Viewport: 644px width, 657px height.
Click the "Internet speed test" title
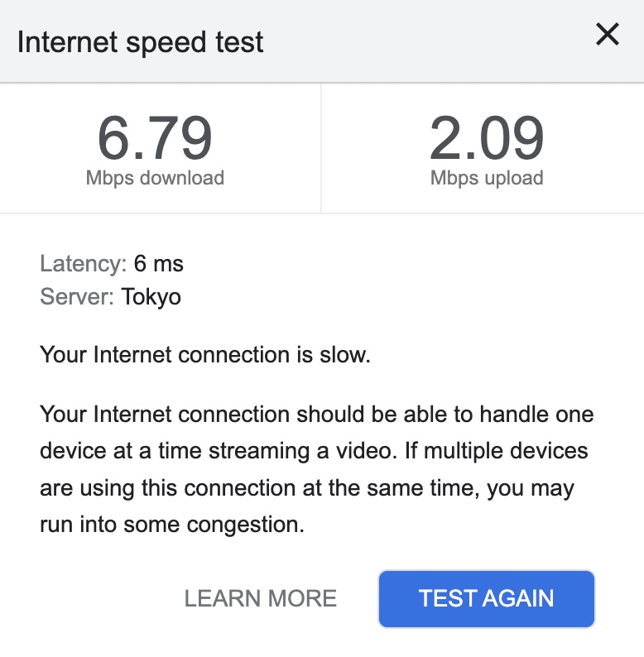141,42
